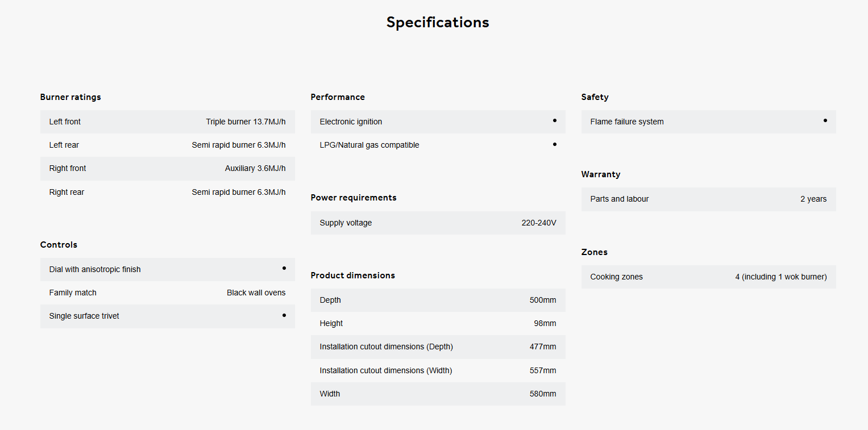The width and height of the screenshot is (868, 430).
Task: Click the Parts and labour warranty row
Action: [x=619, y=199]
